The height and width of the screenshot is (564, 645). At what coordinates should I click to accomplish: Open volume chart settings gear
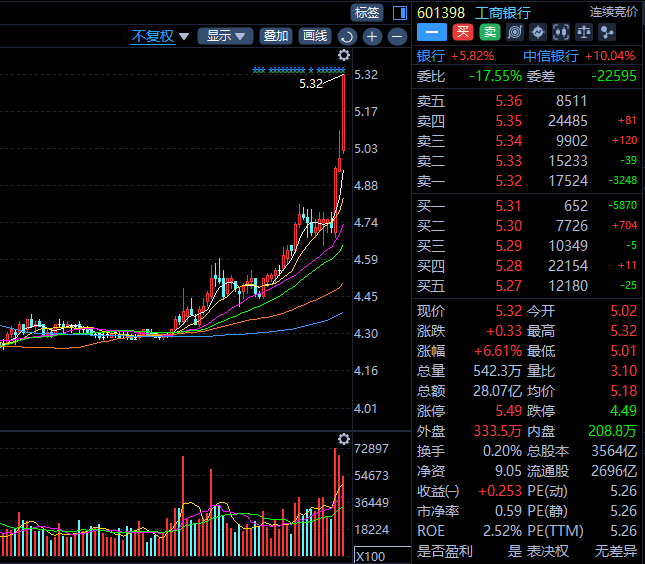tap(344, 439)
